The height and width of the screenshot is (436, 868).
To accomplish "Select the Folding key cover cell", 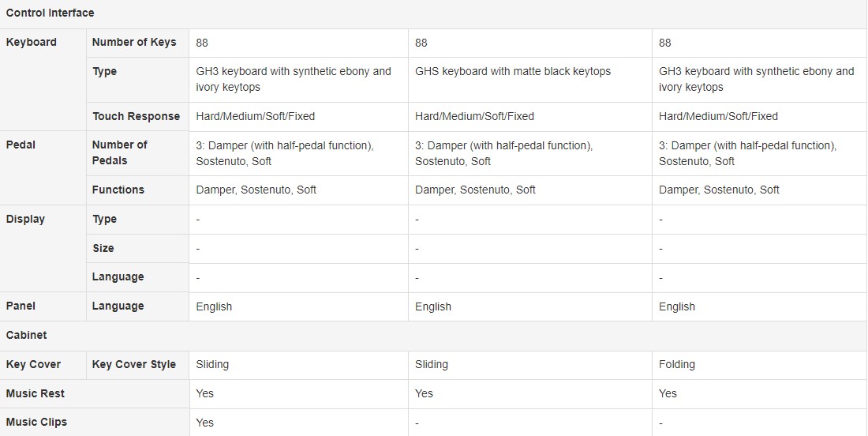I will click(x=676, y=365).
